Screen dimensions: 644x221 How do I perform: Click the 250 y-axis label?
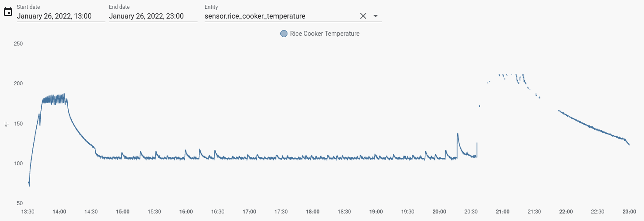(18, 44)
